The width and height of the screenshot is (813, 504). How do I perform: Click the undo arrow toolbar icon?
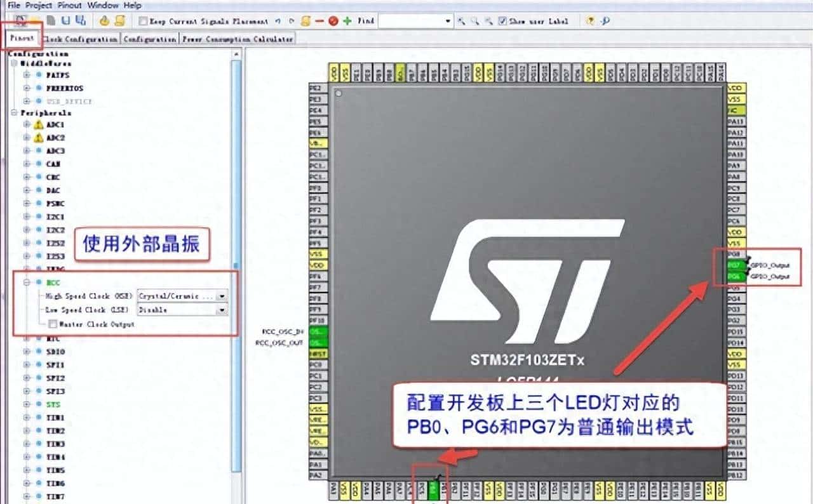(x=278, y=21)
